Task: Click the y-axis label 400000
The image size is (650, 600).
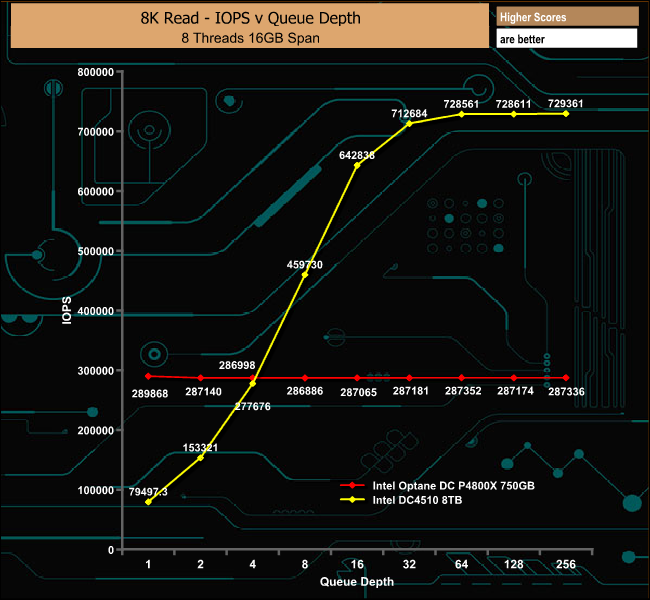Action: (x=95, y=311)
